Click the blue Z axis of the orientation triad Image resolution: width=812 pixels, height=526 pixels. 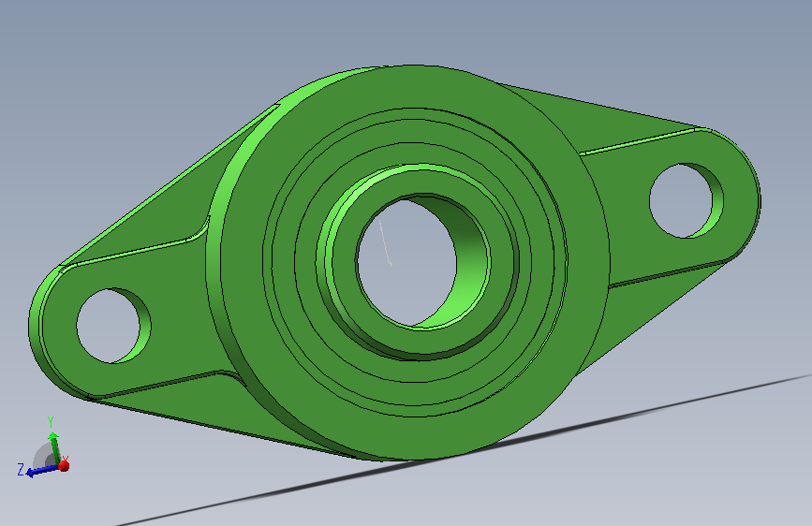click(x=42, y=471)
